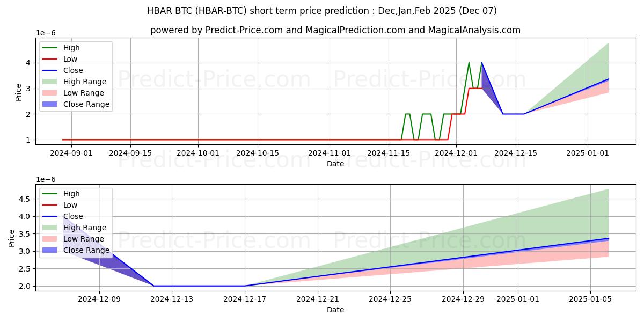Click the 'Price' y-axis label of the top chart
The width and height of the screenshot is (644, 322).
tap(19, 92)
